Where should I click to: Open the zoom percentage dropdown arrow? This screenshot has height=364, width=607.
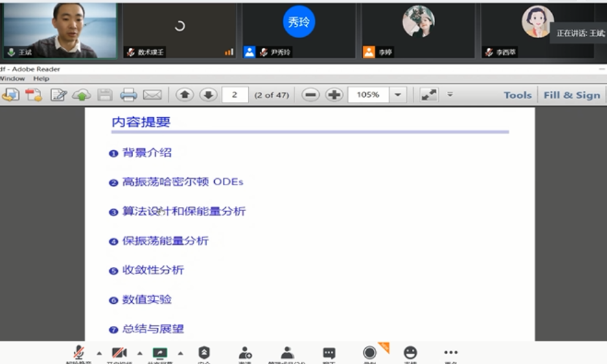click(398, 95)
